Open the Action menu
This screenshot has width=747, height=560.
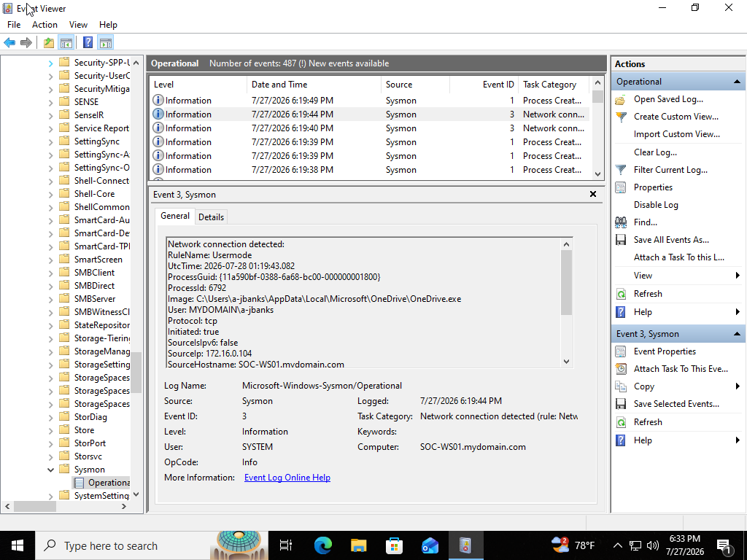[44, 25]
